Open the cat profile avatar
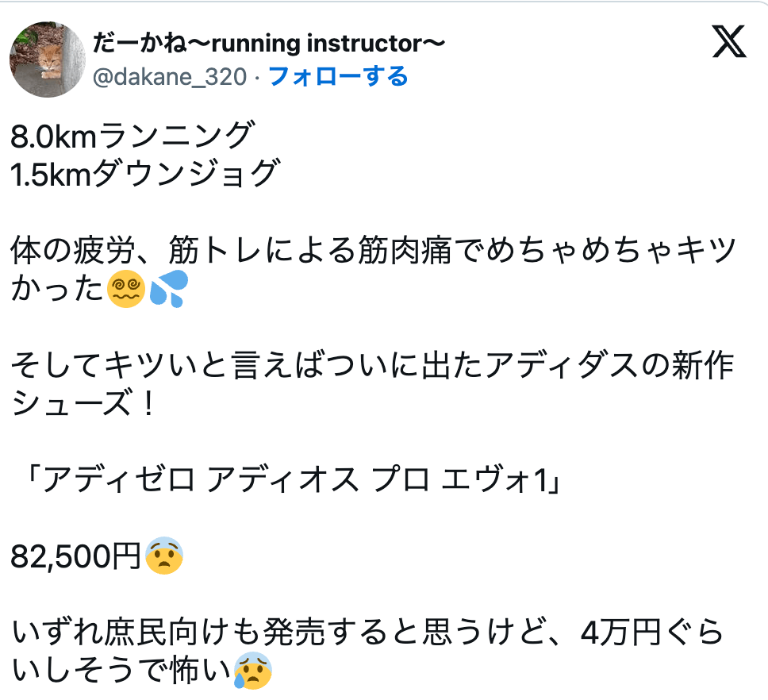768x700 pixels. click(47, 60)
